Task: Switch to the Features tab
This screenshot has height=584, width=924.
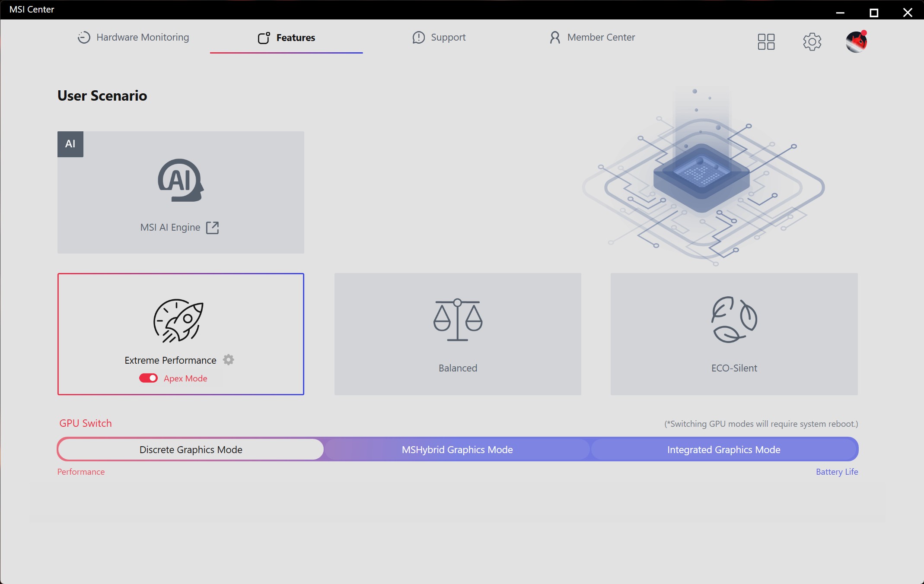Action: tap(287, 38)
